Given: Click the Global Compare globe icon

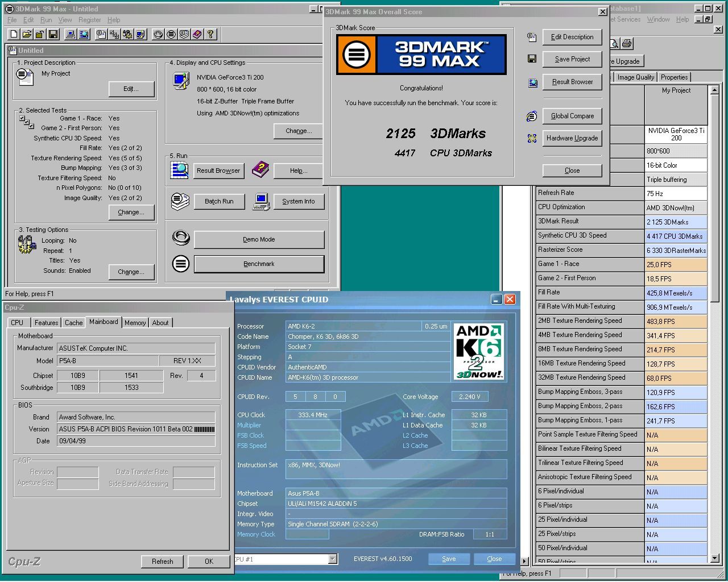Looking at the screenshot, I should (532, 116).
